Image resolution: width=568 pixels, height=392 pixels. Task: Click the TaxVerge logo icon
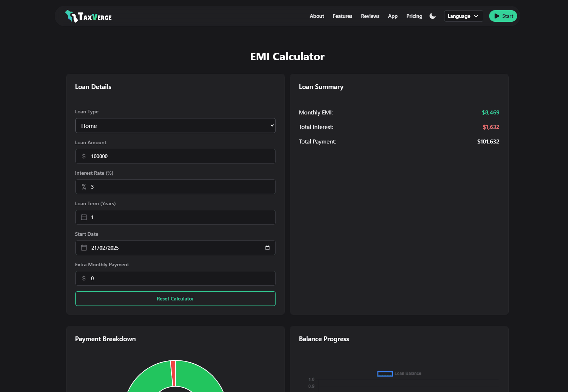click(69, 16)
